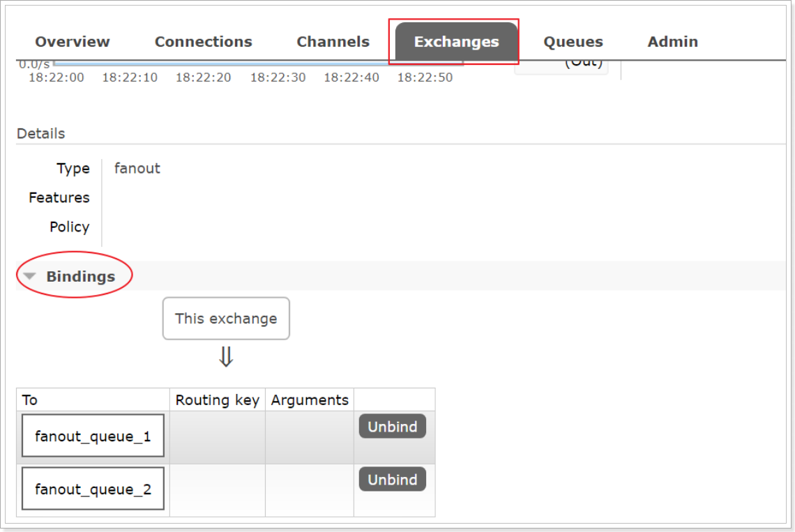Unbind the fanout_queue_2 binding
795x532 pixels.
[x=392, y=480]
